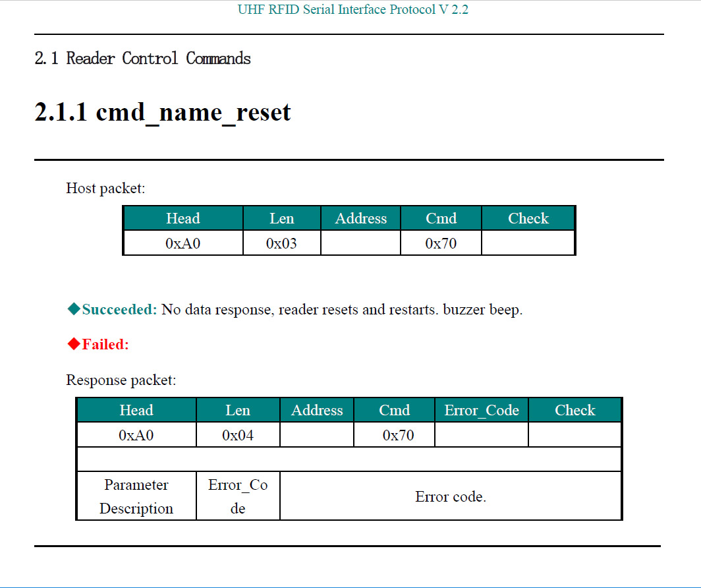
Task: Select the 'Check' header in the response packet table
Action: pos(575,410)
